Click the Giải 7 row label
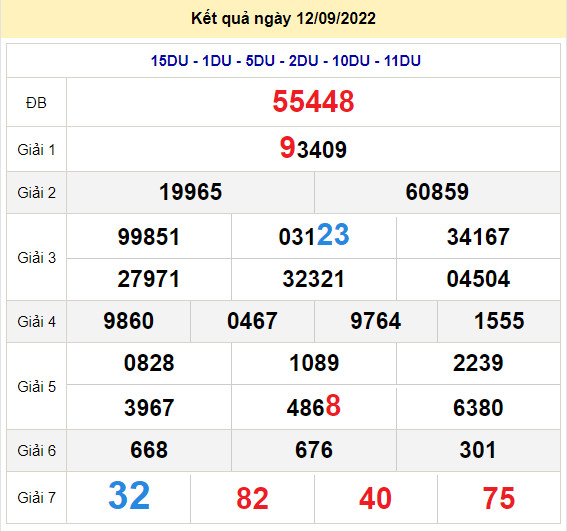Screen dimensions: 567x531 37,498
